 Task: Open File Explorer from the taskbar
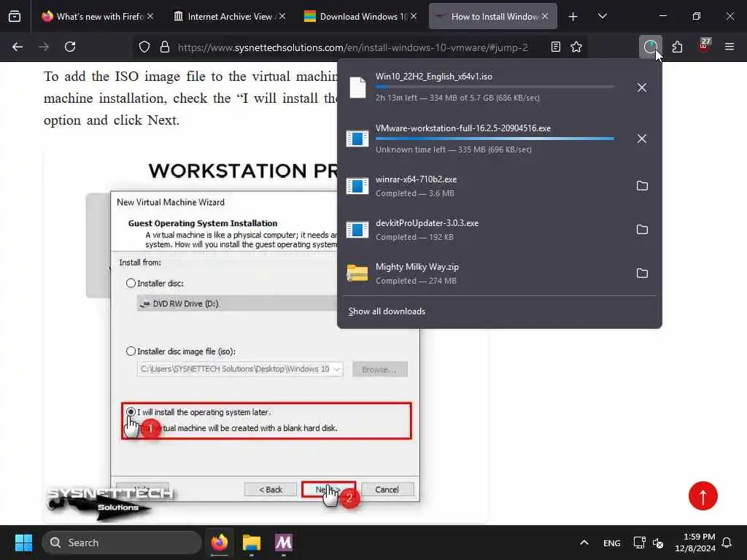pyautogui.click(x=252, y=542)
